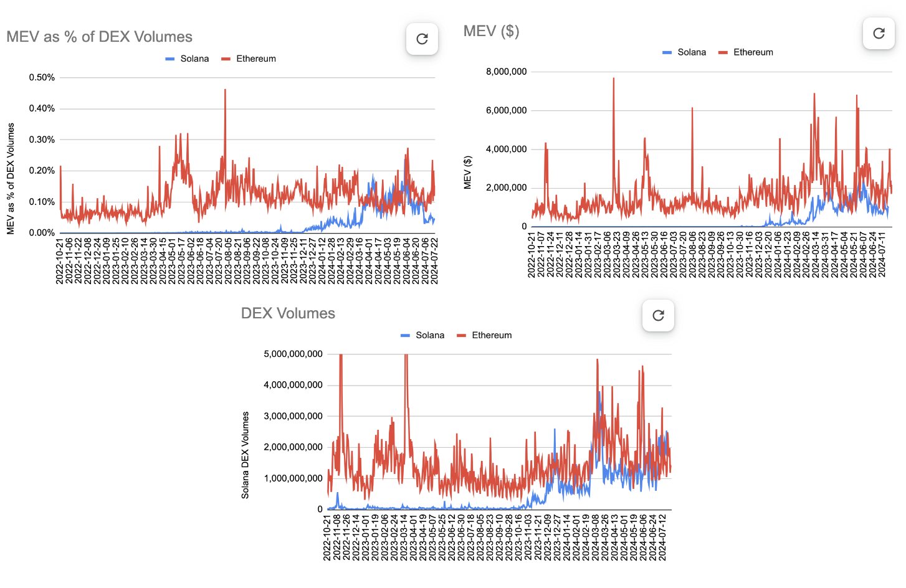Click the 5,000,000,000 y-axis tick label
906x588 pixels.
293,354
